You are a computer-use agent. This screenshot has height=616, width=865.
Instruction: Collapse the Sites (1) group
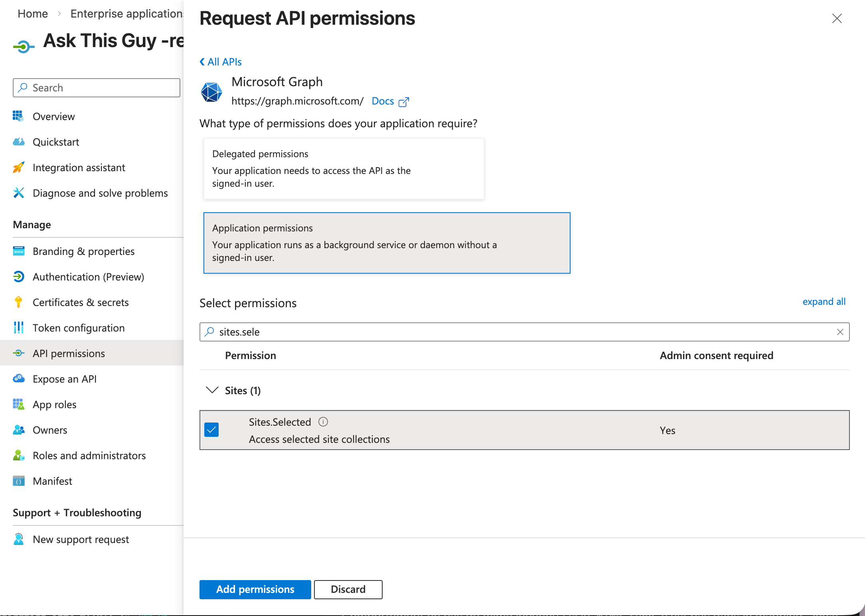pos(212,391)
